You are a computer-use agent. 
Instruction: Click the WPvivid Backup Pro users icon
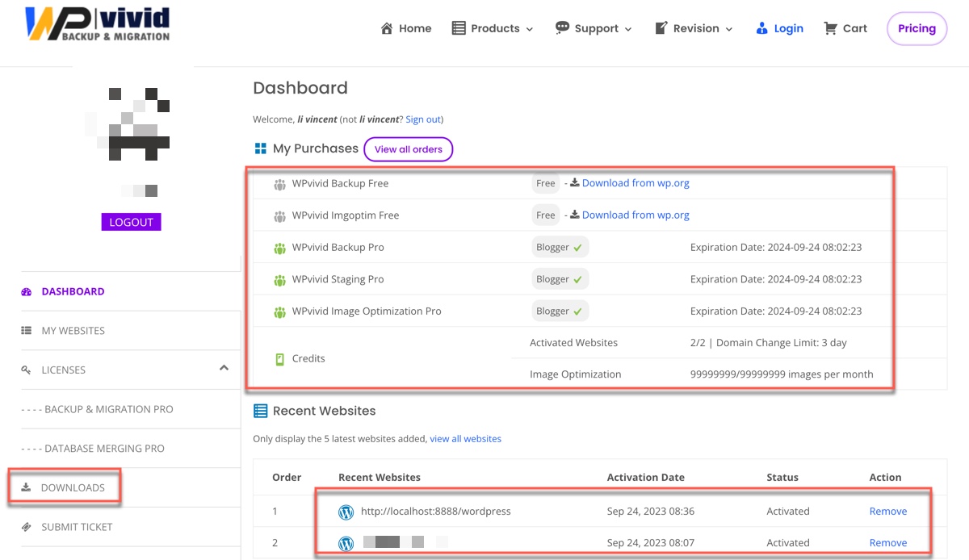coord(279,248)
